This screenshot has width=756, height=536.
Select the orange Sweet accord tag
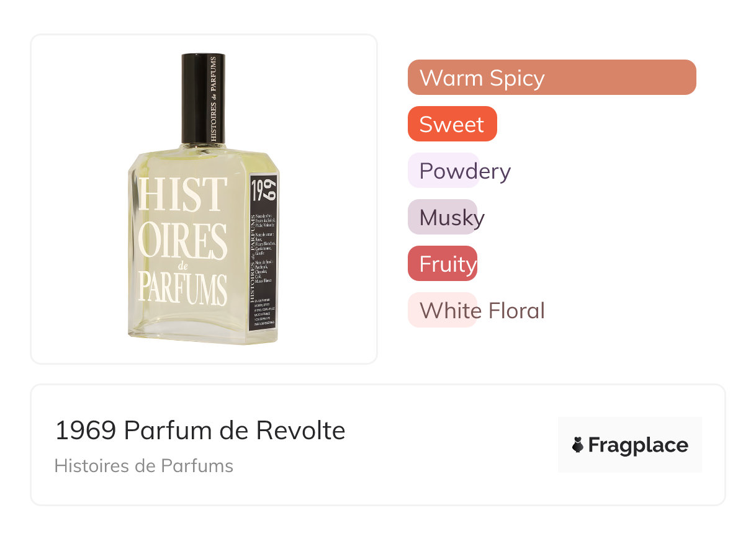point(452,124)
